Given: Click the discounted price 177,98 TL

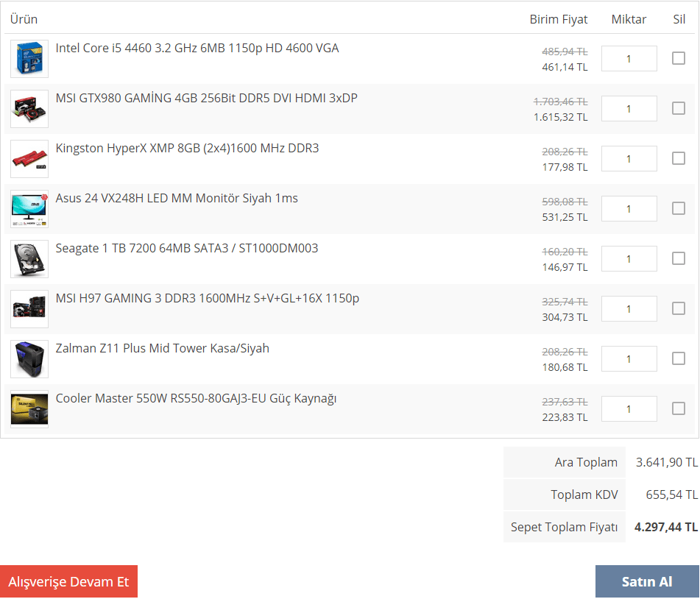Looking at the screenshot, I should click(x=565, y=167).
